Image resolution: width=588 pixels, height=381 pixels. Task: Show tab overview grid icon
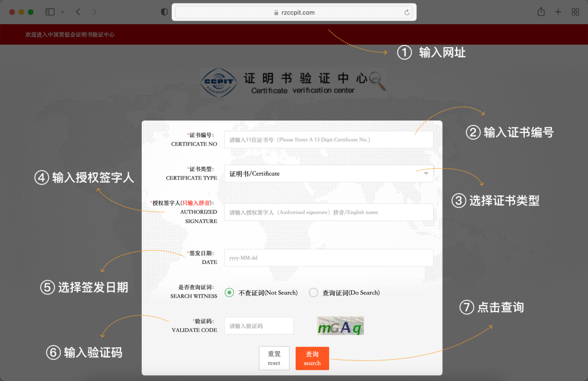click(575, 12)
